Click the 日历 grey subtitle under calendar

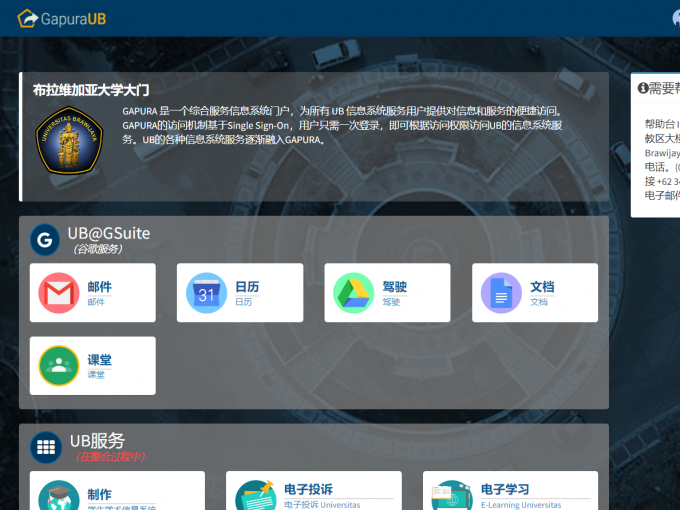(243, 302)
